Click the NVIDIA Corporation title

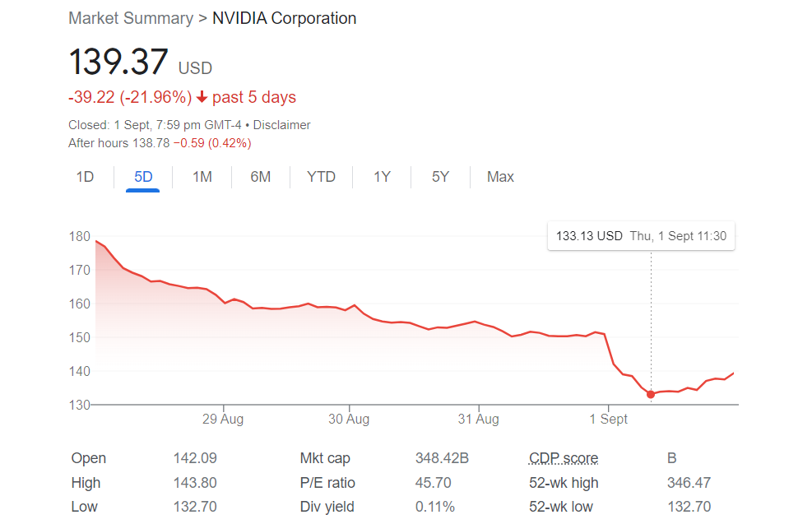(x=284, y=18)
